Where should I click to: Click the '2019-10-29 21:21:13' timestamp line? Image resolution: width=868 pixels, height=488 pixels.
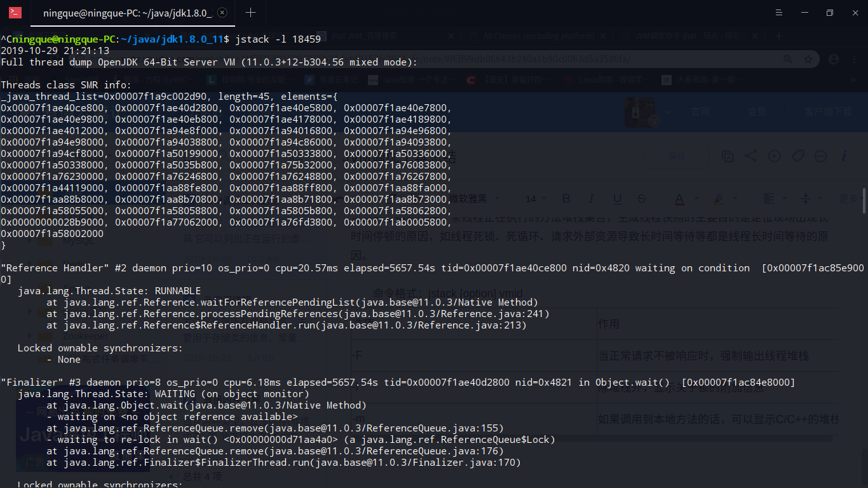(x=55, y=51)
